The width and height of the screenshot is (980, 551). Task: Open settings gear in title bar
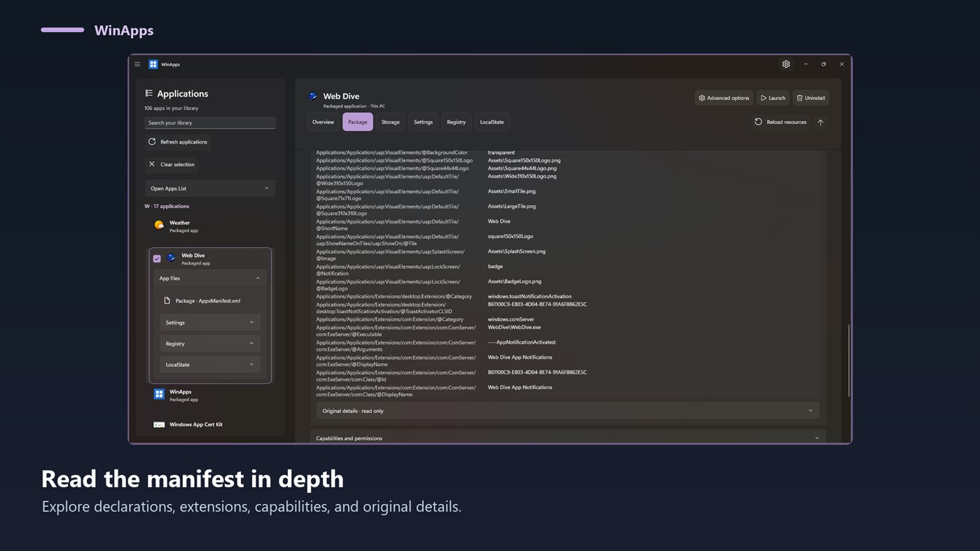[x=786, y=64]
